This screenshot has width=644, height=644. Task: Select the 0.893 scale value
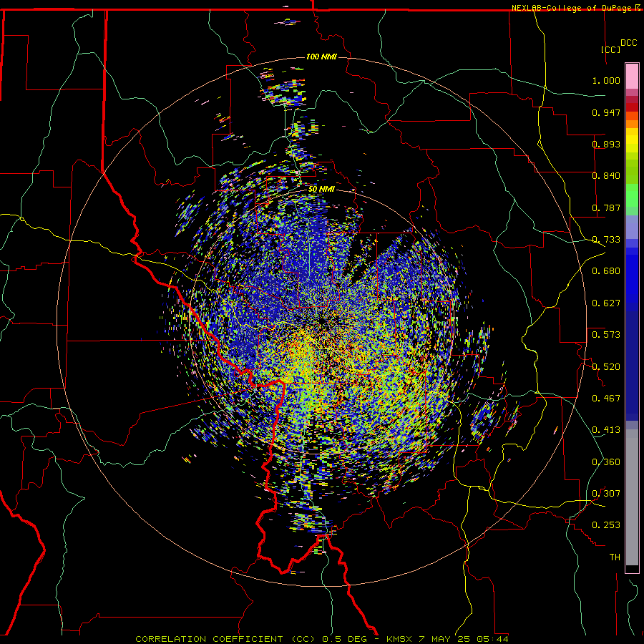click(606, 144)
